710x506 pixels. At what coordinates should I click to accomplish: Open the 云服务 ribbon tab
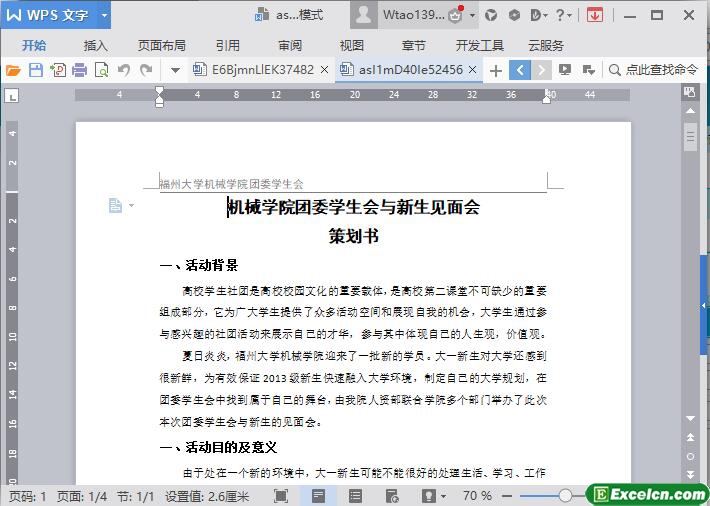[546, 45]
